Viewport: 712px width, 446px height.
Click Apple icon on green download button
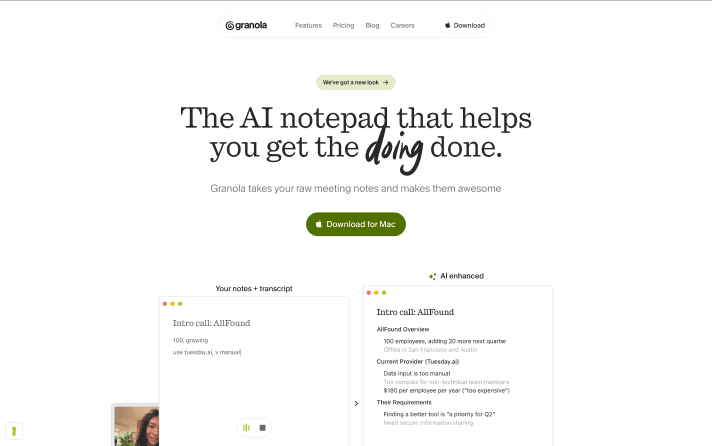pyautogui.click(x=319, y=223)
